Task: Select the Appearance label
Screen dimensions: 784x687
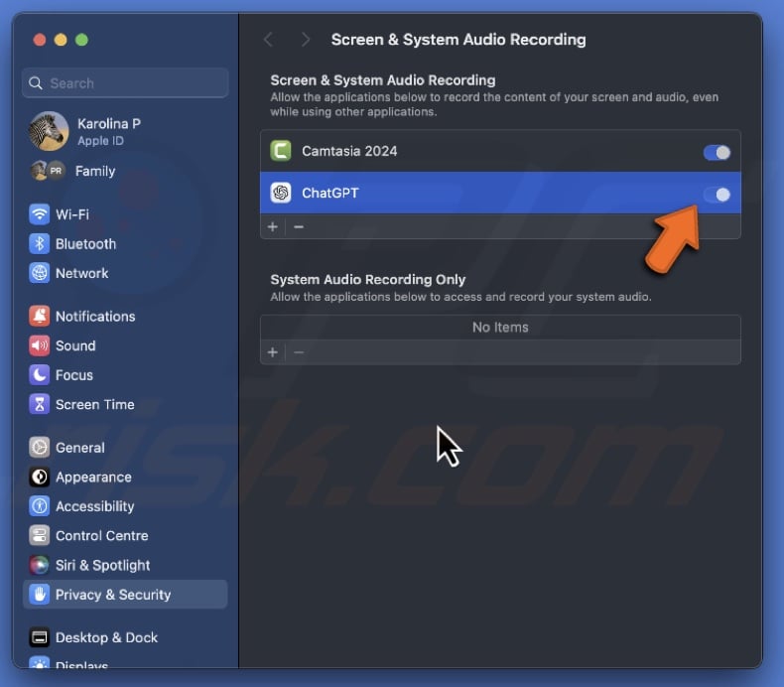Action: tap(93, 478)
